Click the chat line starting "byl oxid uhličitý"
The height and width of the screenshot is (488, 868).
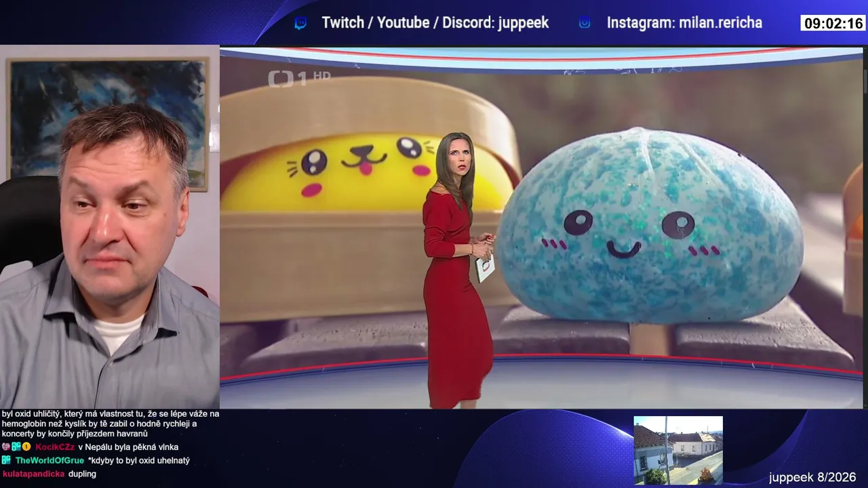point(111,413)
